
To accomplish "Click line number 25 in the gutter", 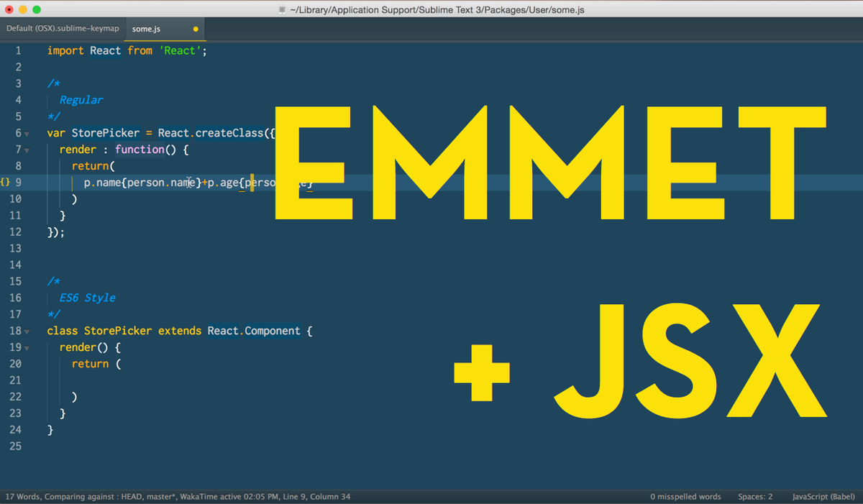I will click(15, 446).
